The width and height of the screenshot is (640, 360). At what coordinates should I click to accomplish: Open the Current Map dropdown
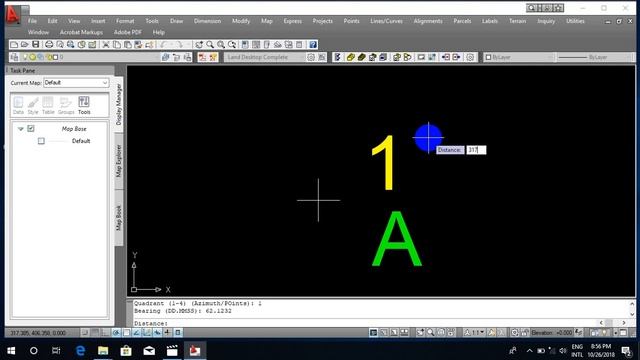[x=76, y=82]
